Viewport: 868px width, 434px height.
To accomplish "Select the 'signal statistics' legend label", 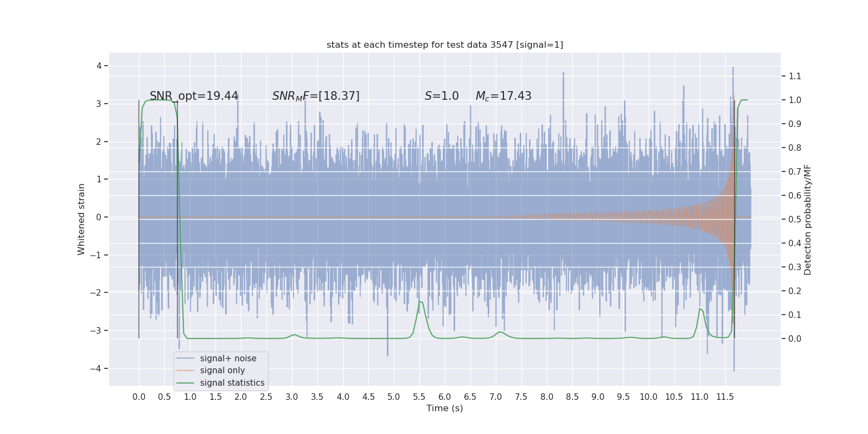I will [232, 383].
